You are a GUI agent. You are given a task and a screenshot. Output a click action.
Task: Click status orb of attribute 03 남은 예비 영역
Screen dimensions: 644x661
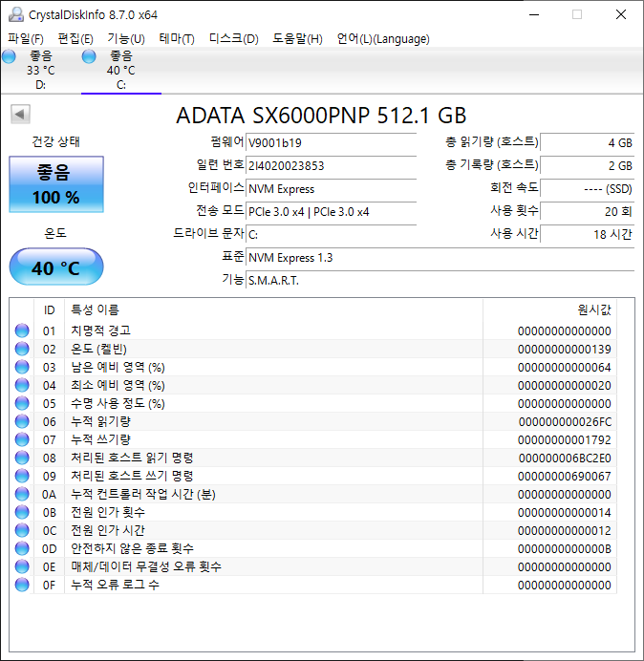click(x=22, y=367)
